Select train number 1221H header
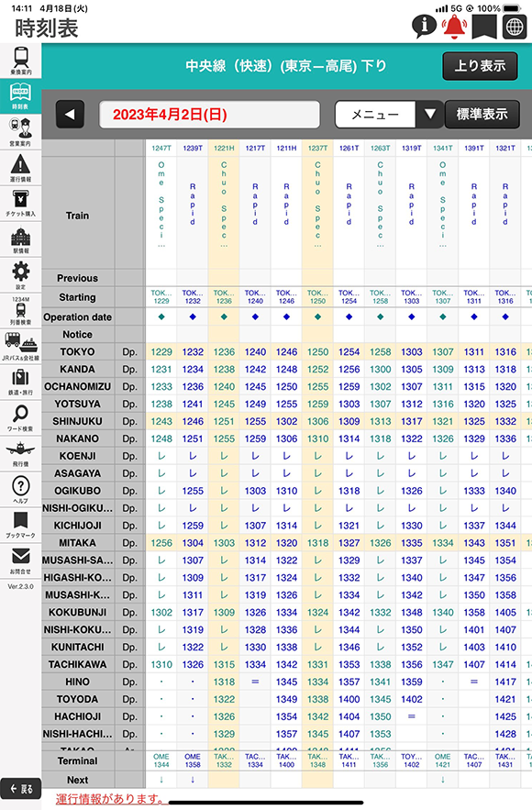 click(x=224, y=148)
